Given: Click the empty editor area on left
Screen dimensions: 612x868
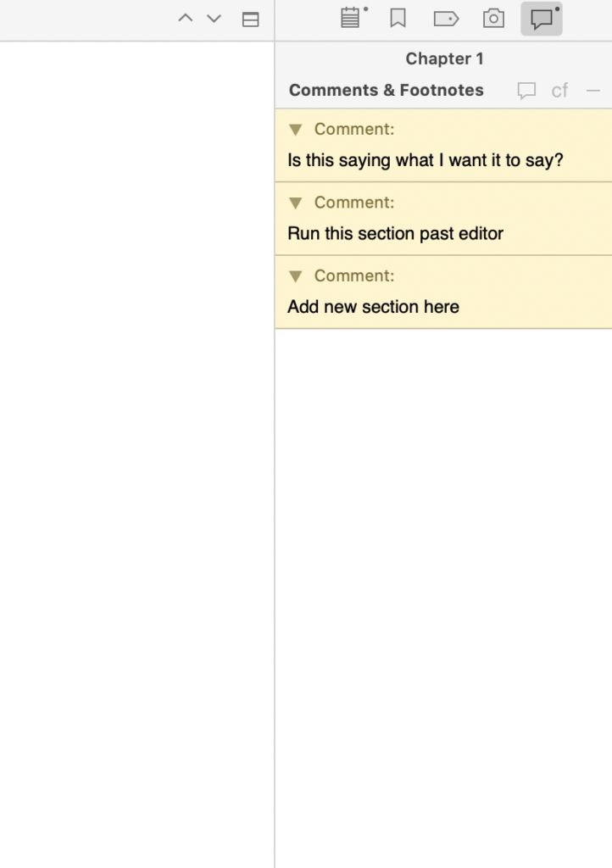Looking at the screenshot, I should pos(136,424).
